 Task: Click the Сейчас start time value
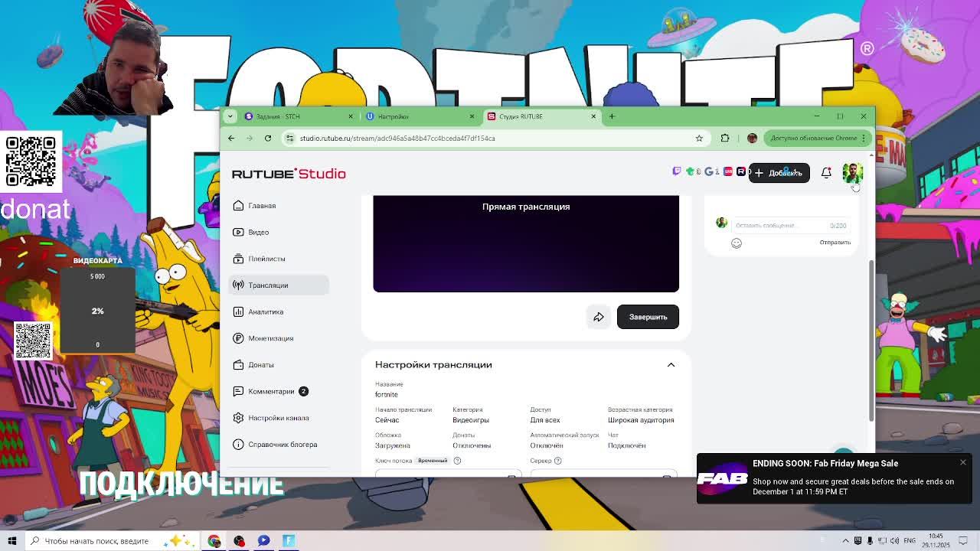[x=387, y=420]
